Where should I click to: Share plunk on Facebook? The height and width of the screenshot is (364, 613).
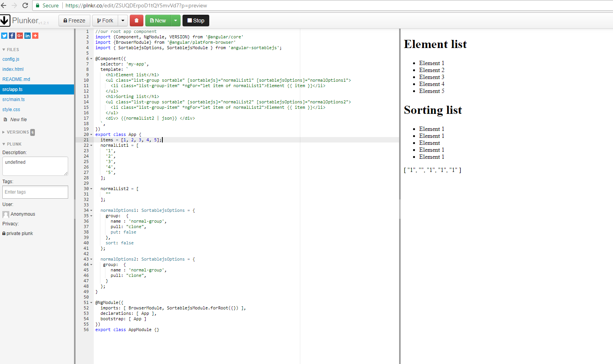coord(12,36)
